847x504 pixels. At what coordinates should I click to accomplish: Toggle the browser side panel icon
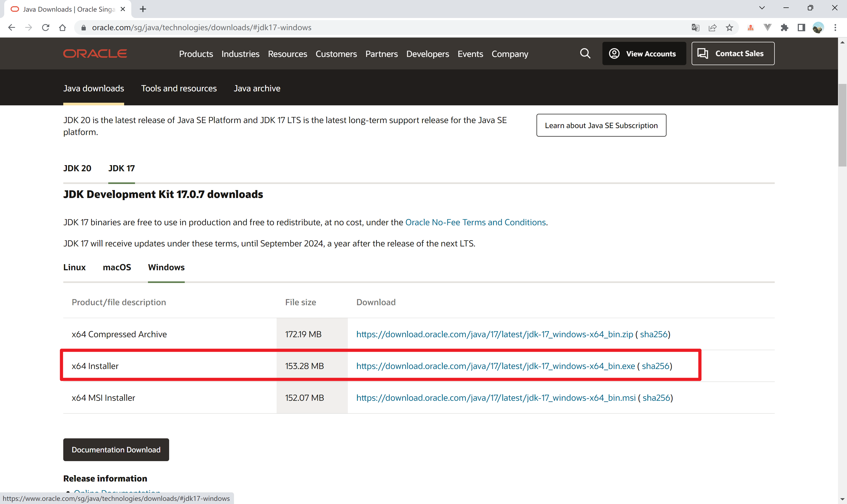[801, 28]
